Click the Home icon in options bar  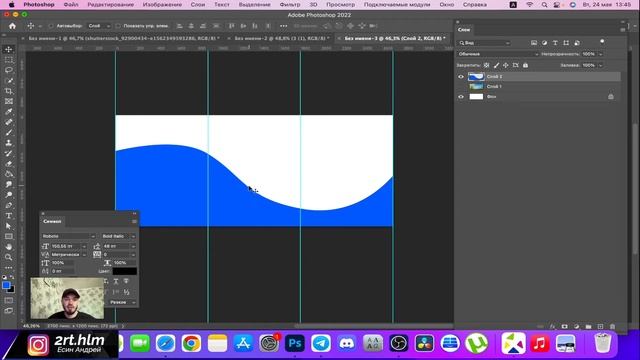(x=12, y=26)
